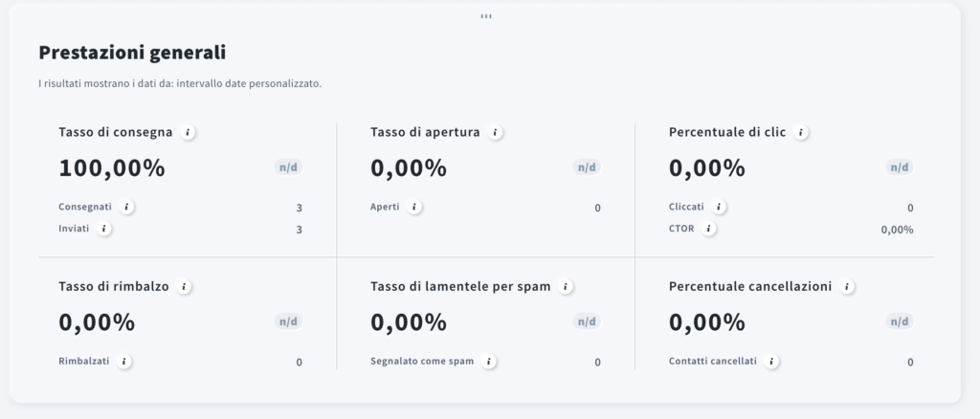Click info icon next to Tasso di consegna
Viewport: 980px width, 419px height.
(188, 132)
